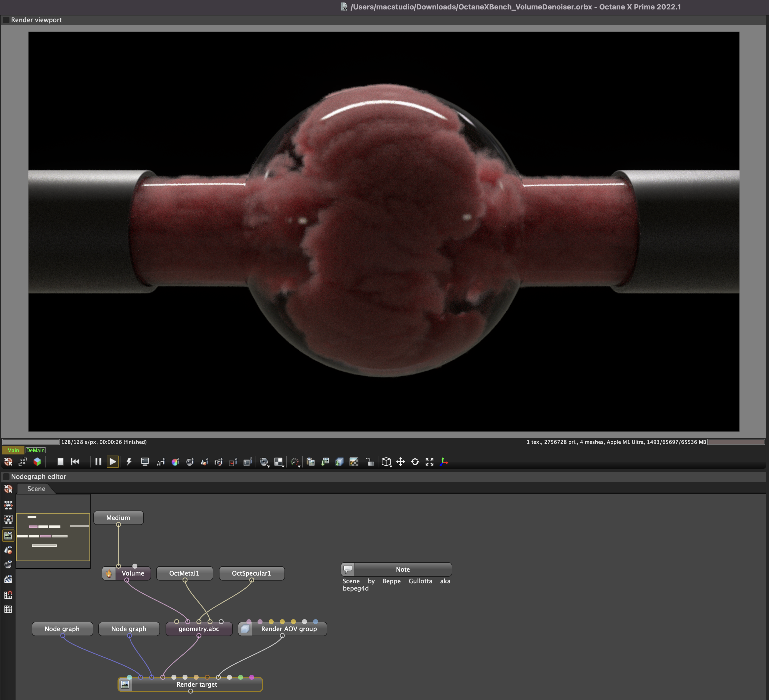Click the Render AOV group node
This screenshot has width=769, height=700.
click(289, 629)
